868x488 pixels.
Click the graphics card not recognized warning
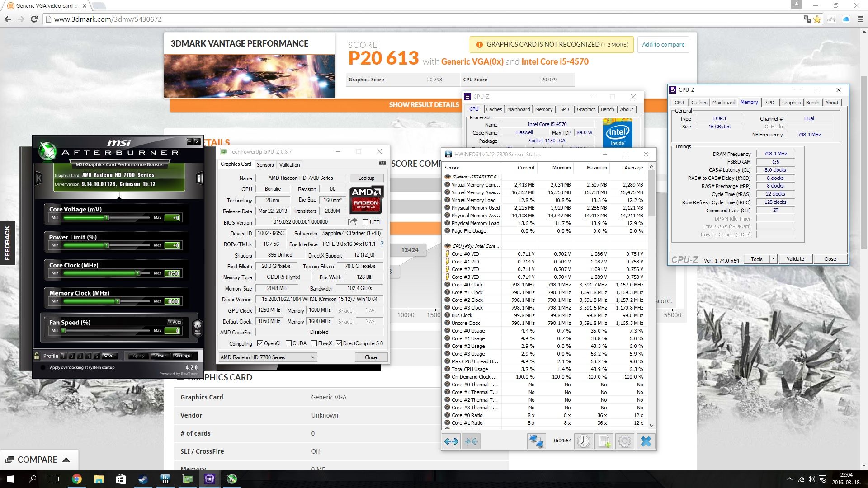click(552, 44)
